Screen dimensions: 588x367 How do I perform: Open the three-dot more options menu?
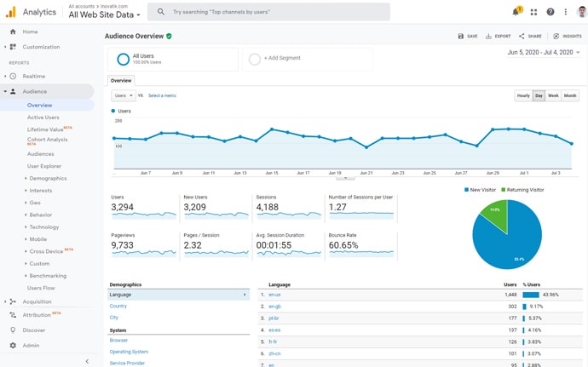pos(565,12)
